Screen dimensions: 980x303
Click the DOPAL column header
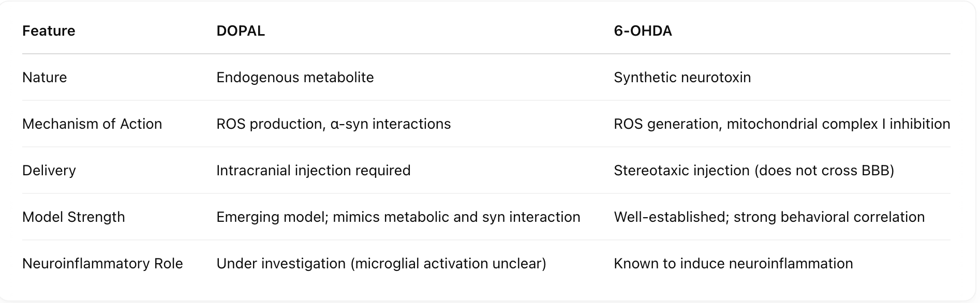coord(241,31)
